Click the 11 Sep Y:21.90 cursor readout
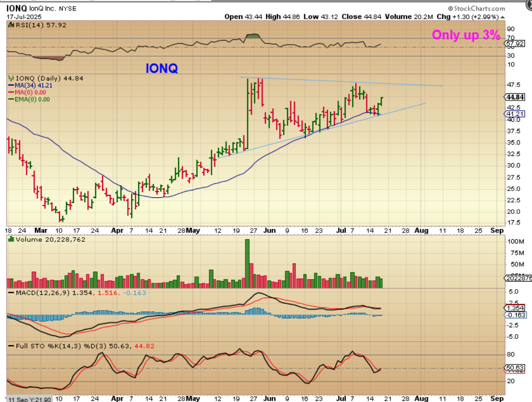Image resolution: width=532 pixels, height=402 pixels. pyautogui.click(x=29, y=399)
